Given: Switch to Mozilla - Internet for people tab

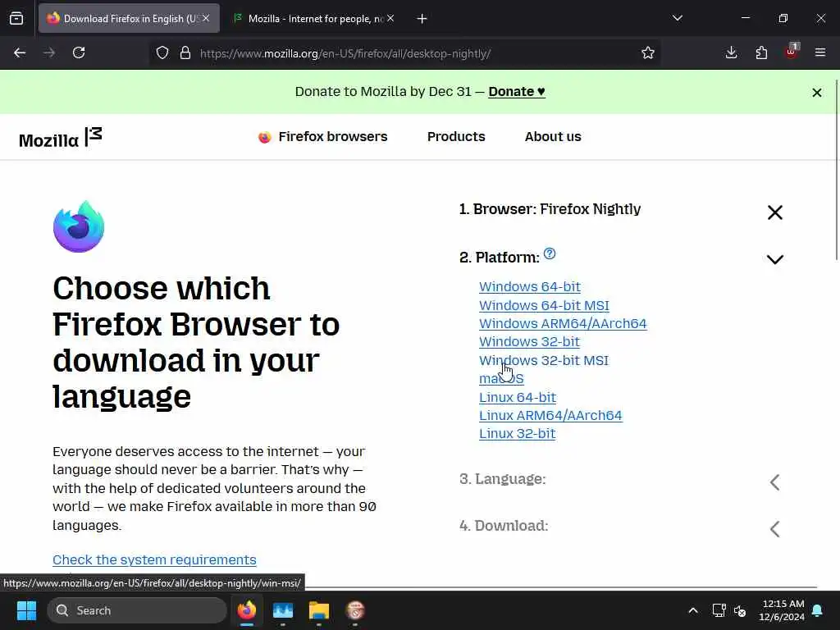Looking at the screenshot, I should [x=316, y=19].
